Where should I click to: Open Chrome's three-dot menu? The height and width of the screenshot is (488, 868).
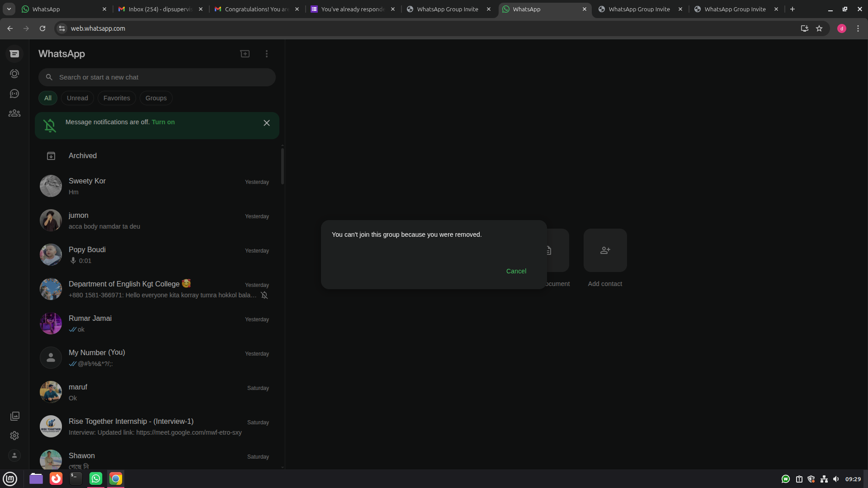pyautogui.click(x=858, y=28)
